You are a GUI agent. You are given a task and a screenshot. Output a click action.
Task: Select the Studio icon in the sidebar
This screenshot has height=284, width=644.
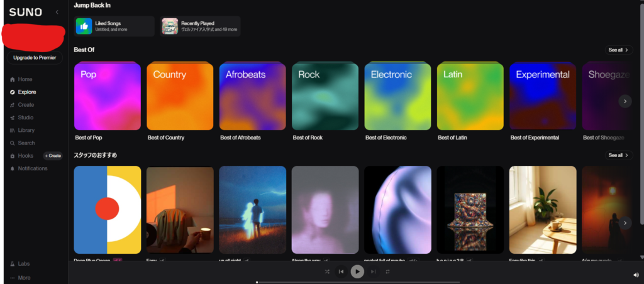(13, 117)
